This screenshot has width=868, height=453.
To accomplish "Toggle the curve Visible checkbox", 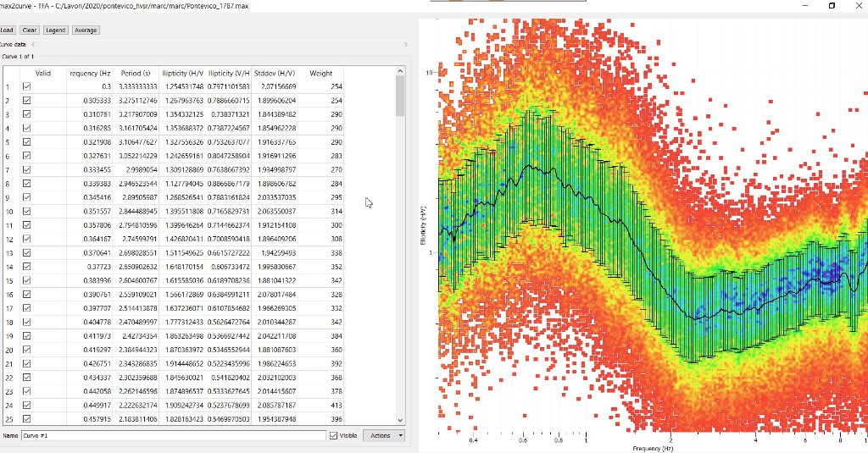I will click(332, 435).
